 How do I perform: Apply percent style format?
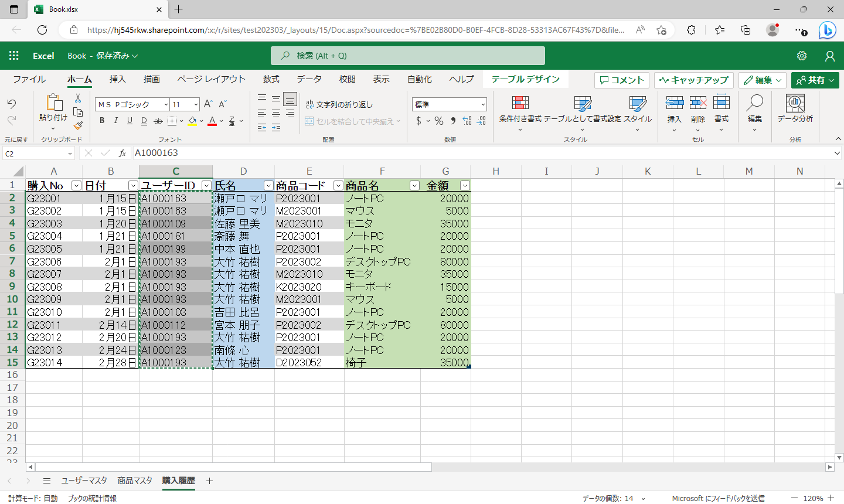pos(438,121)
